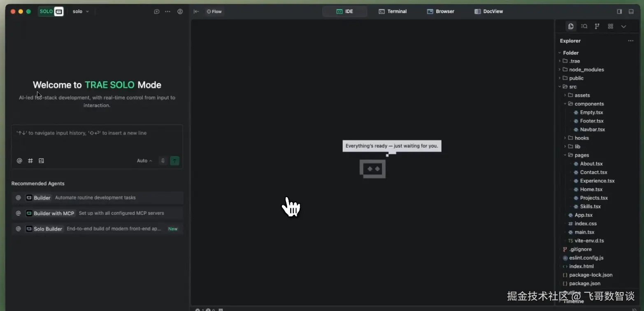
Task: Click the robot mascot icon in editor
Action: [x=373, y=169]
